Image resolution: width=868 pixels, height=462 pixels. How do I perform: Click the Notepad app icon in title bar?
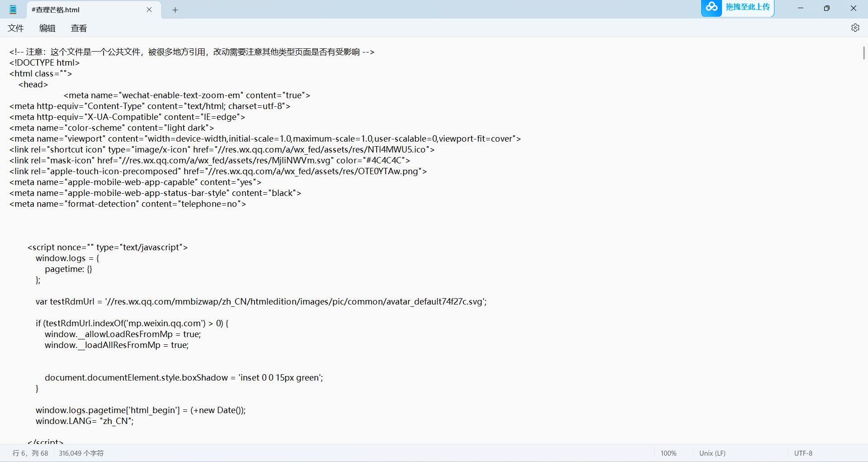tap(13, 10)
